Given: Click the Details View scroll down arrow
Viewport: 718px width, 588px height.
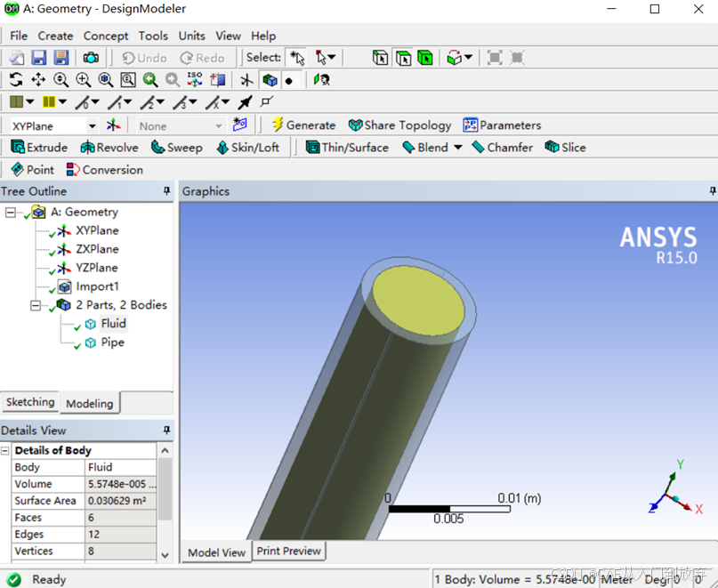Looking at the screenshot, I should tap(165, 555).
